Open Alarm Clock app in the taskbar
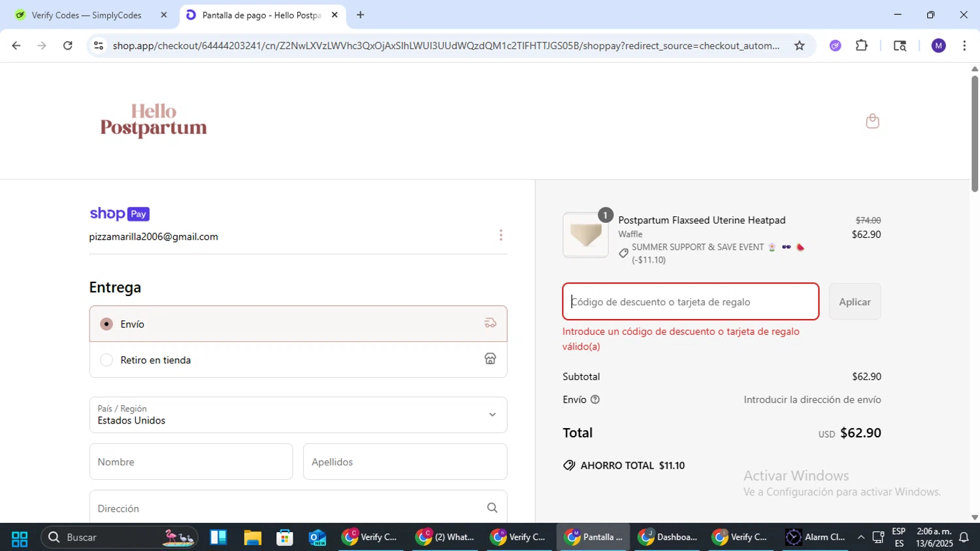980x551 pixels. point(816,537)
